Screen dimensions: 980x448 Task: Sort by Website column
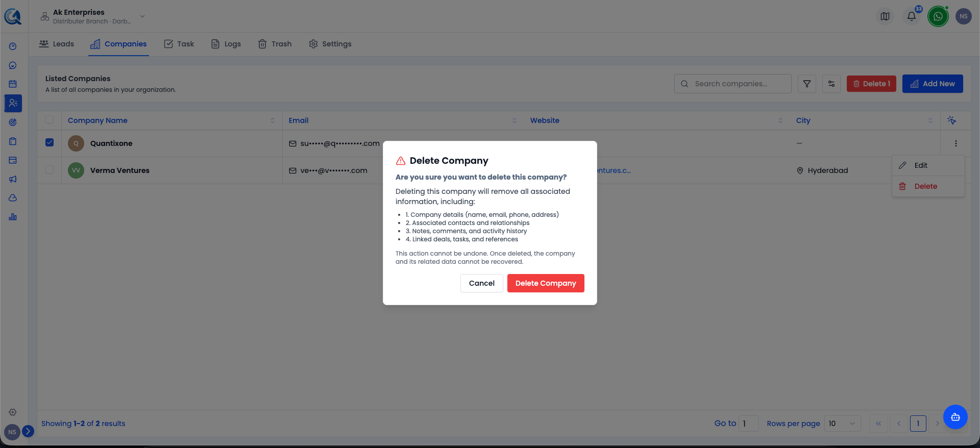[780, 120]
